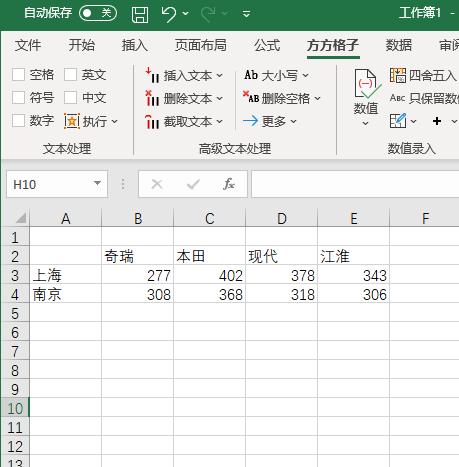Select cell containing 奇瑞

pyautogui.click(x=138, y=256)
